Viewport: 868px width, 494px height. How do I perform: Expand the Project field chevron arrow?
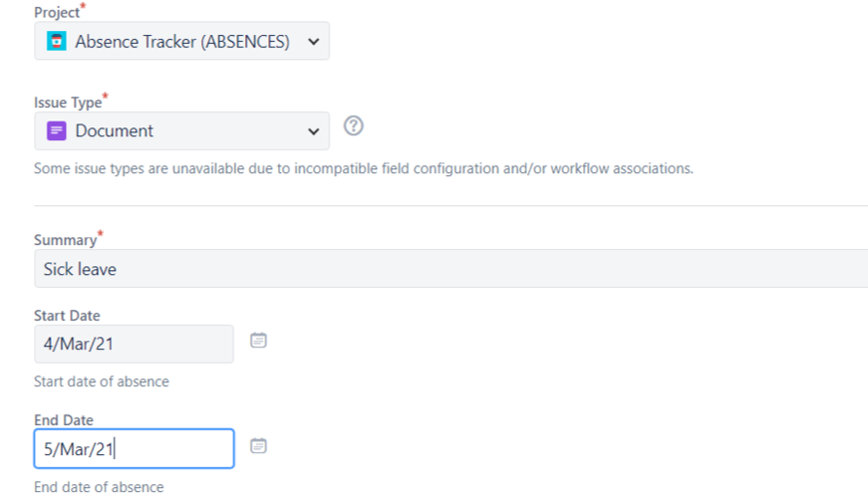click(x=314, y=42)
